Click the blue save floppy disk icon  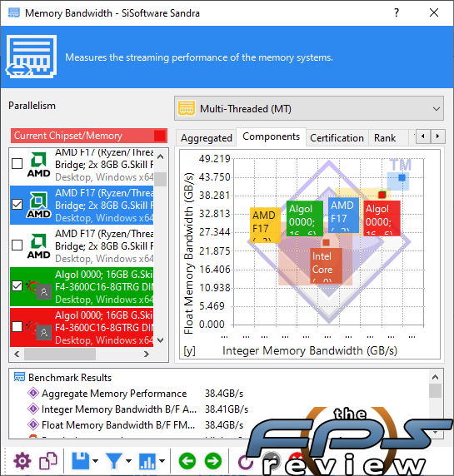(81, 461)
